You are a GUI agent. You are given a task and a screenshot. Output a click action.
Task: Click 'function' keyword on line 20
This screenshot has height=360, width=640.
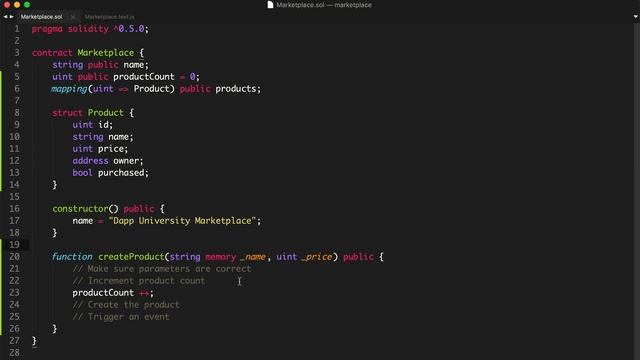point(72,257)
